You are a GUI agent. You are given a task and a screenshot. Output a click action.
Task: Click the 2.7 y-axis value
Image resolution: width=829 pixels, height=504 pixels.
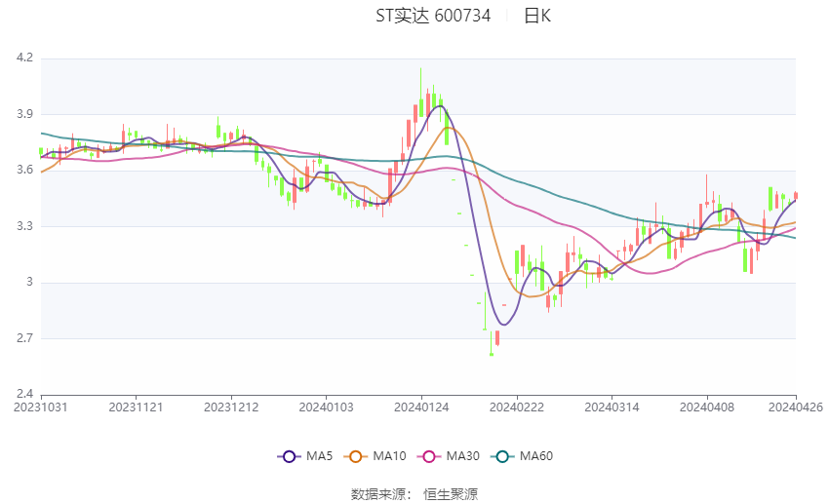24,338
